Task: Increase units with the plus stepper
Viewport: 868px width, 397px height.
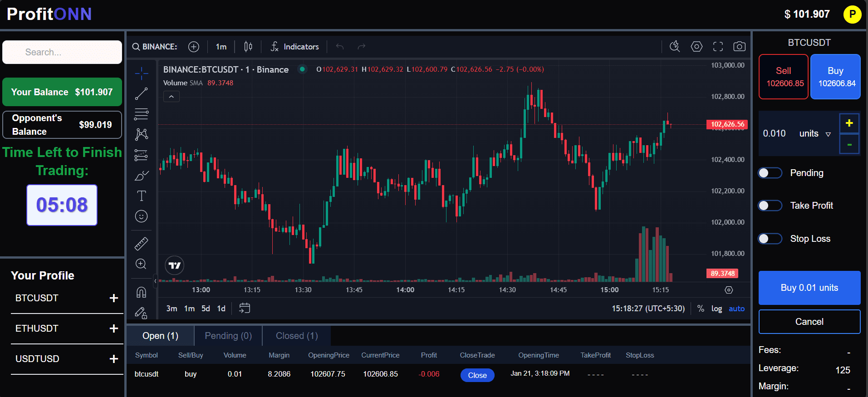Action: (x=849, y=123)
